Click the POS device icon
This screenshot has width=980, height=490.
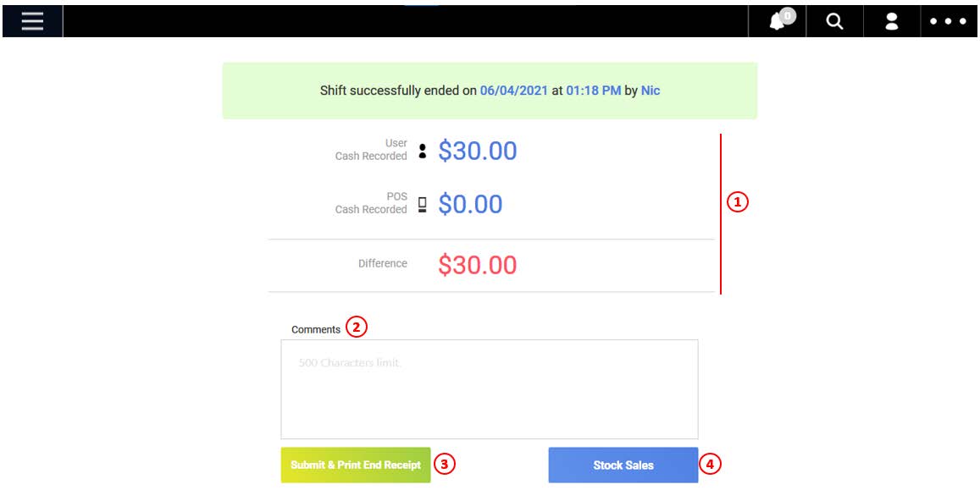pos(423,204)
